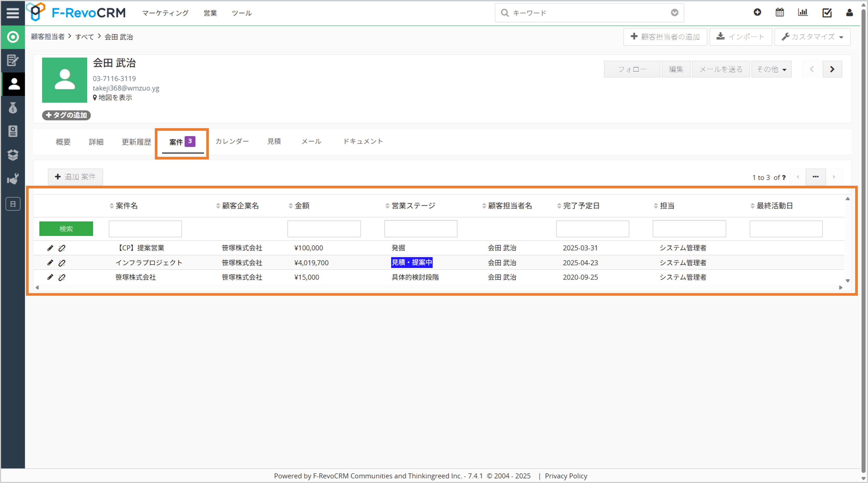Viewport: 868px width, 483px height.
Task: Click the フォロー button
Action: (632, 69)
